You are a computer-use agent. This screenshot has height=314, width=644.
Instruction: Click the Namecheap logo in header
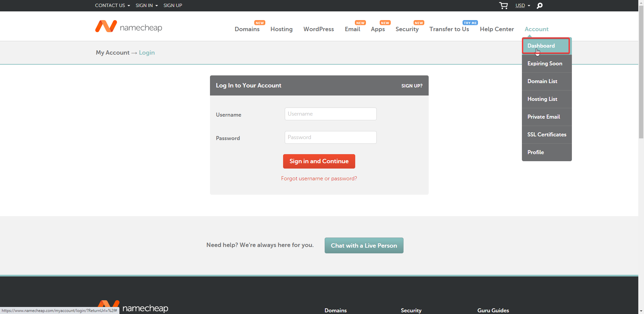[x=129, y=26]
